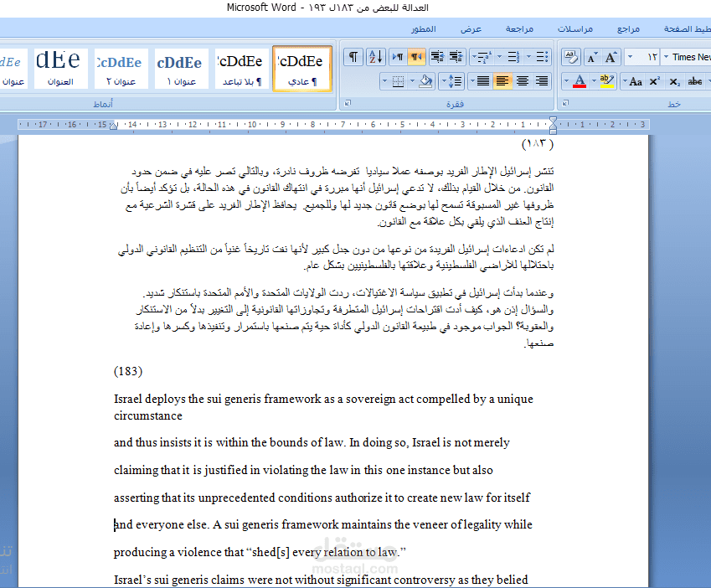Apply subscript formatting
The height and width of the screenshot is (588, 711).
[x=676, y=80]
